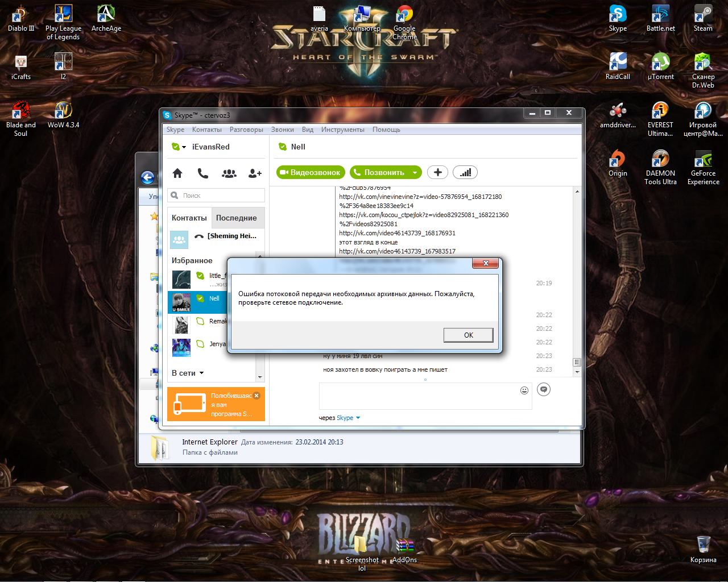Select the amddriver desktop icon
The image size is (728, 582).
pos(618,115)
